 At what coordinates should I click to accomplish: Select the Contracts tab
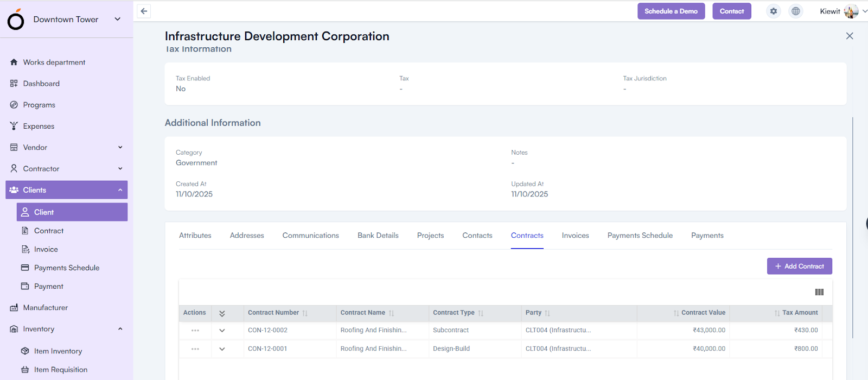(527, 236)
